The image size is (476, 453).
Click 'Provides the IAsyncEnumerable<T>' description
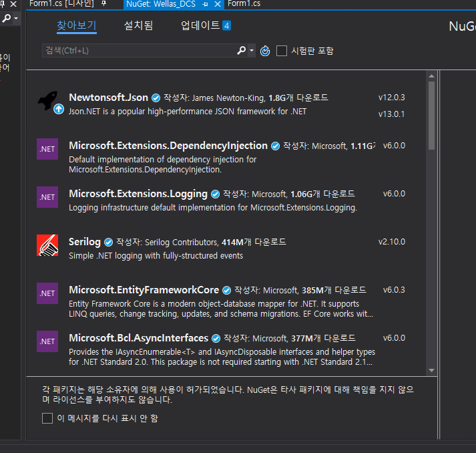tap(222, 357)
